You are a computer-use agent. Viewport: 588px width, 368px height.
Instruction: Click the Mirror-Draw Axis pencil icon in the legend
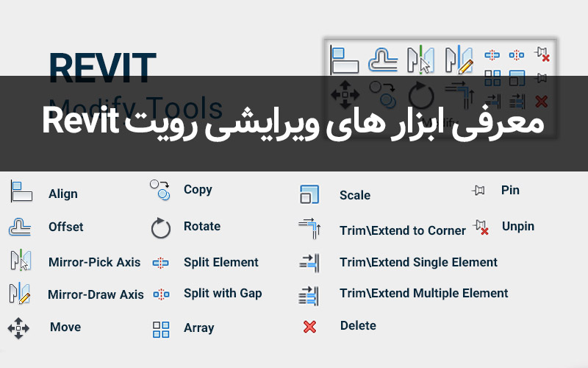[x=20, y=293]
